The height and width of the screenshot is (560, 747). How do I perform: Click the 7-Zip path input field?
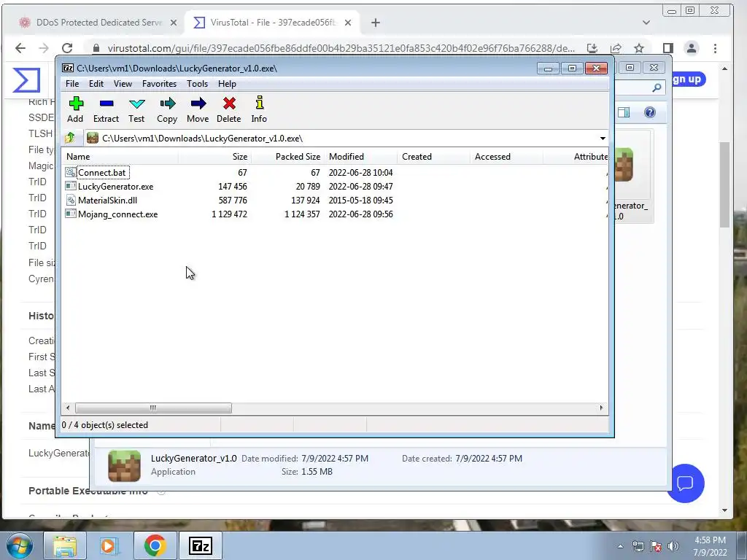click(346, 139)
